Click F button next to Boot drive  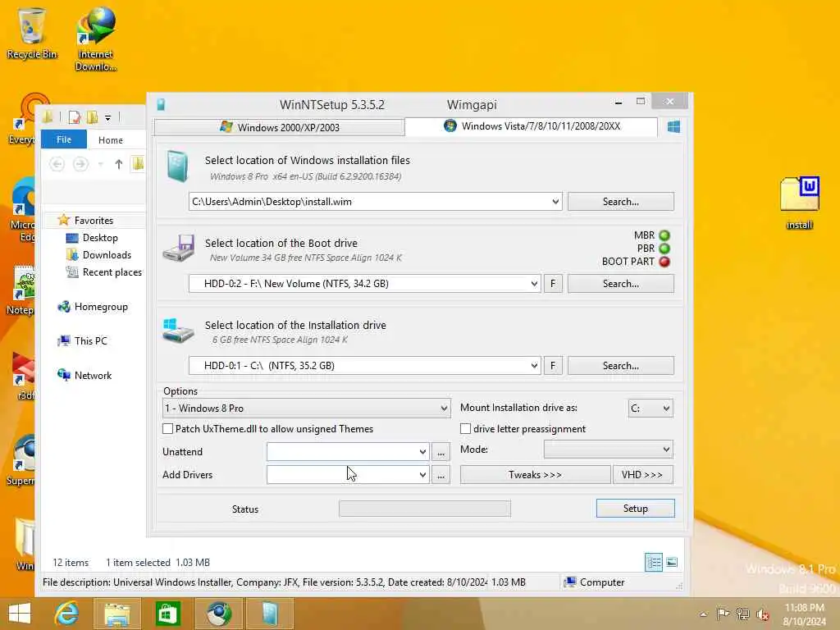[553, 284]
